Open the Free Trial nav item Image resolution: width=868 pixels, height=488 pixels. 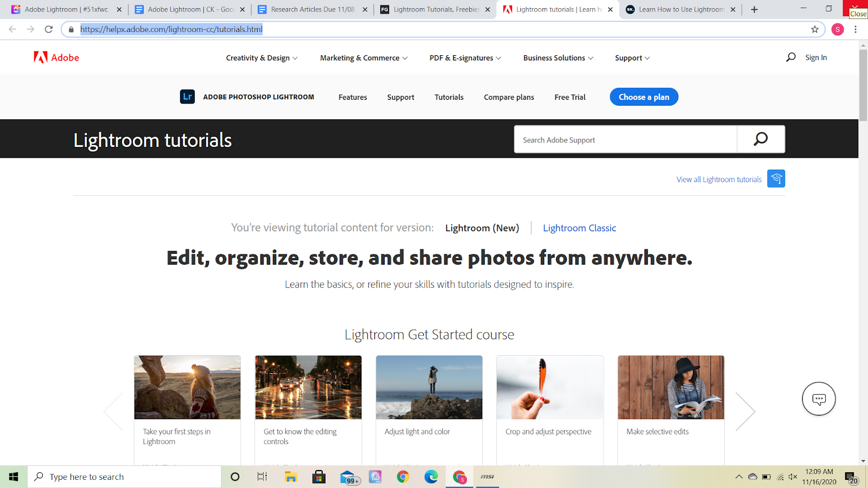570,97
